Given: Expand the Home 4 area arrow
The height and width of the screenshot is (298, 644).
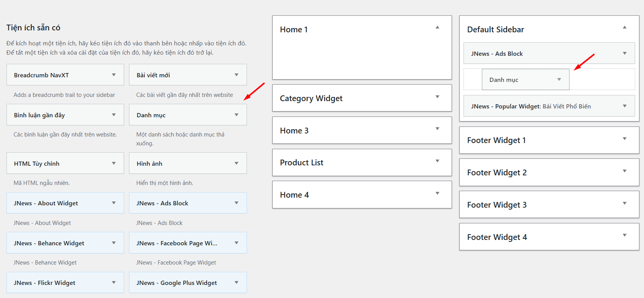Looking at the screenshot, I should pyautogui.click(x=437, y=193).
